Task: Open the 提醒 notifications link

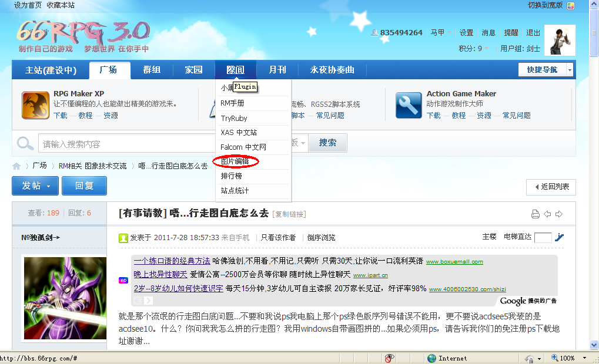Action: [511, 33]
